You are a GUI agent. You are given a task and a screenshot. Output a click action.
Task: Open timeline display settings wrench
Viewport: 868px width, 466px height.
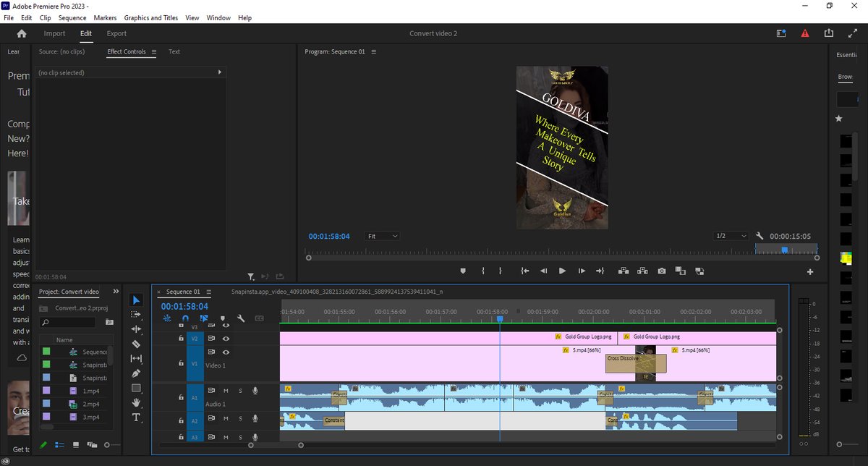241,318
